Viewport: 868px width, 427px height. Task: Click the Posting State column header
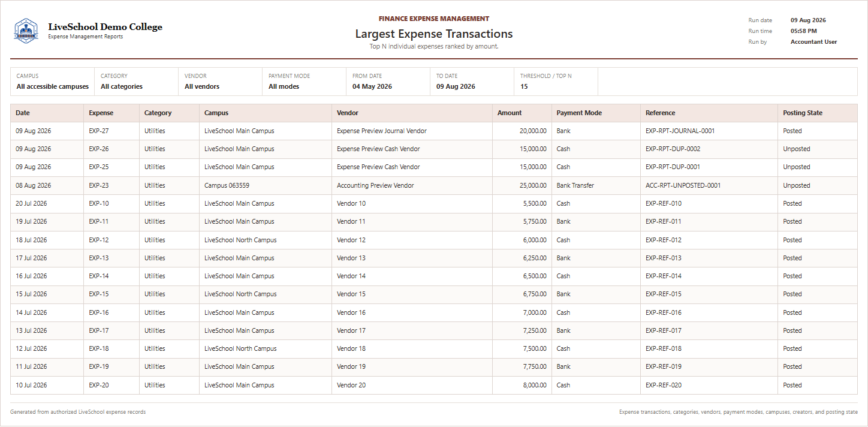(x=818, y=113)
